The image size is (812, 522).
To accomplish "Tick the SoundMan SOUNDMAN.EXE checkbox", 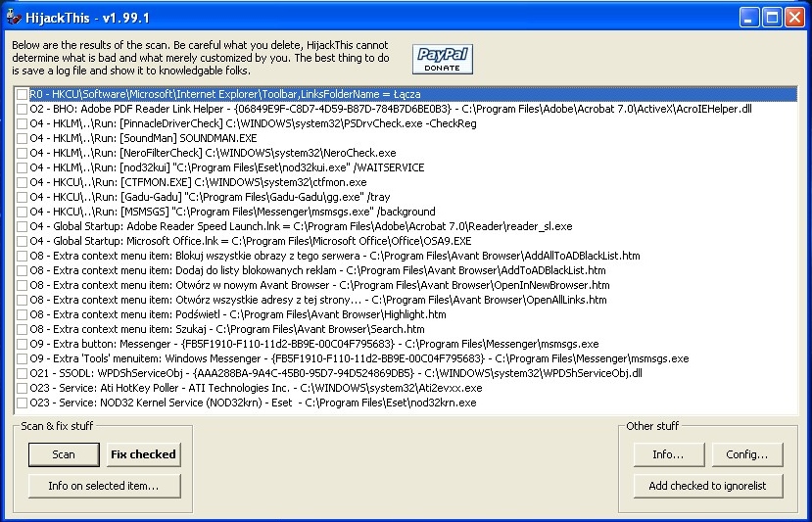I will coord(22,138).
